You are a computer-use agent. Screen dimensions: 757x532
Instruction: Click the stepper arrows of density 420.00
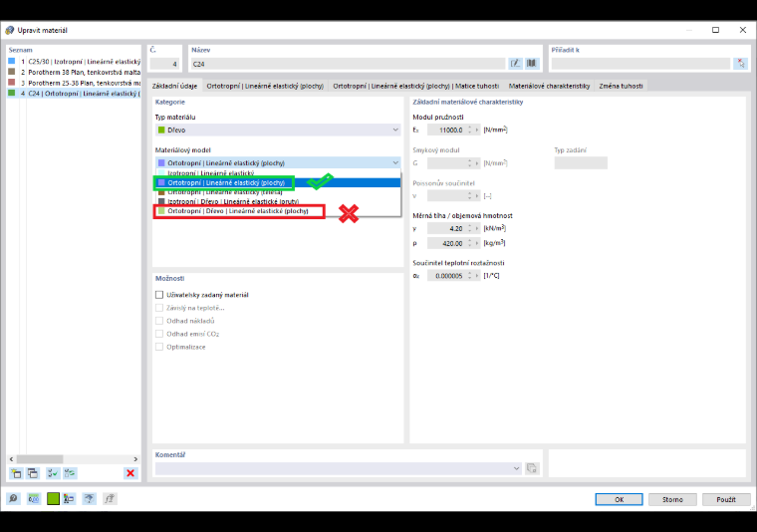[x=469, y=243]
